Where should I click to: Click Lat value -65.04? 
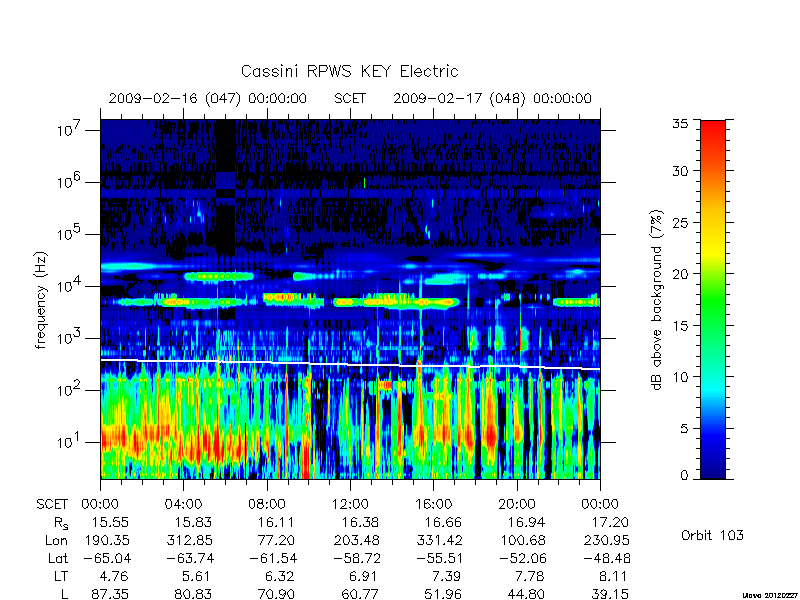click(106, 558)
